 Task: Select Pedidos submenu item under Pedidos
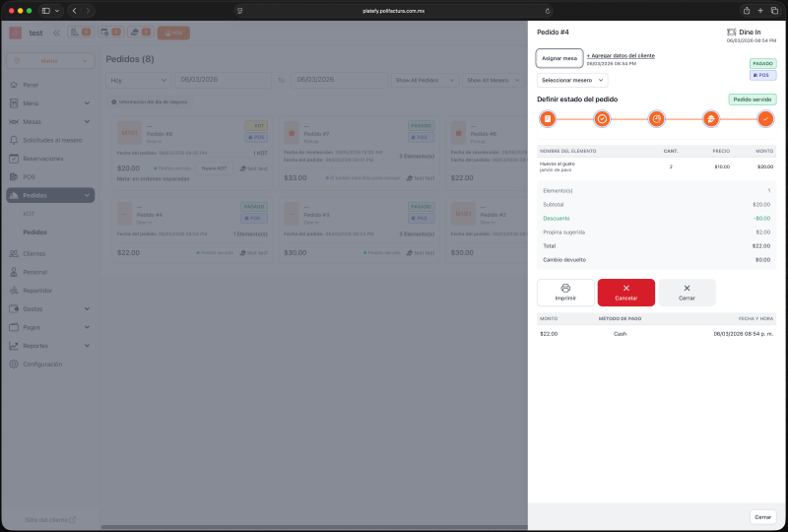click(34, 233)
